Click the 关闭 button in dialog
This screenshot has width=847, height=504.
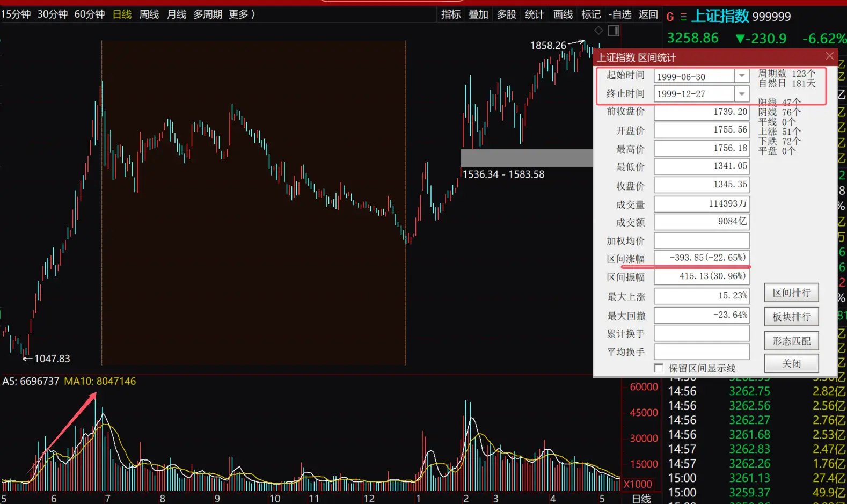click(x=792, y=363)
